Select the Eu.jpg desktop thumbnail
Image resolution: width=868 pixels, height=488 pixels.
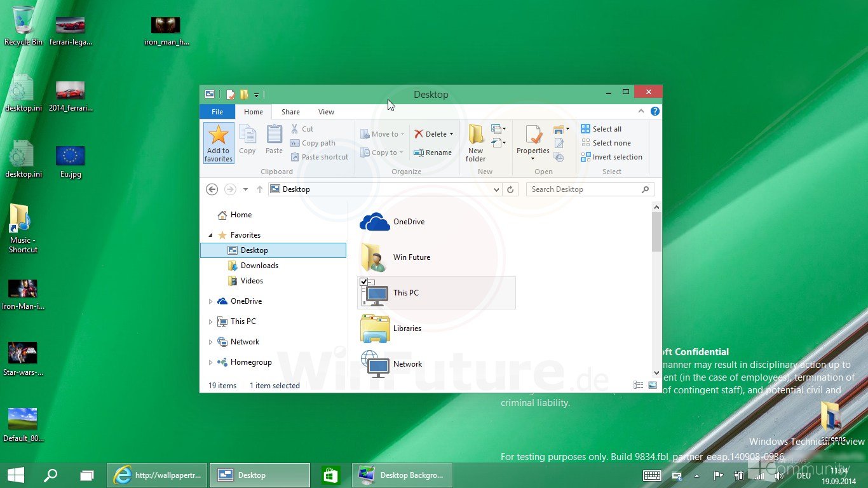(71, 163)
